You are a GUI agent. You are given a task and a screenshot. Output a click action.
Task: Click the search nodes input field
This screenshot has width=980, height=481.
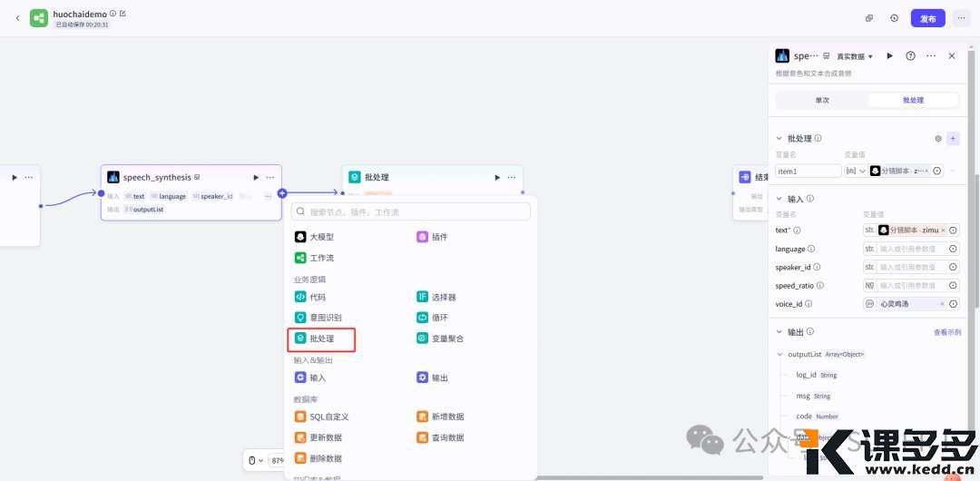pos(411,211)
